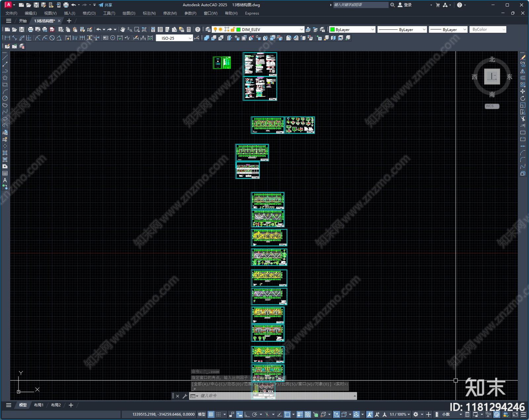Click the DWF publish icon
Screen dimensions: 529x420
pos(52,29)
